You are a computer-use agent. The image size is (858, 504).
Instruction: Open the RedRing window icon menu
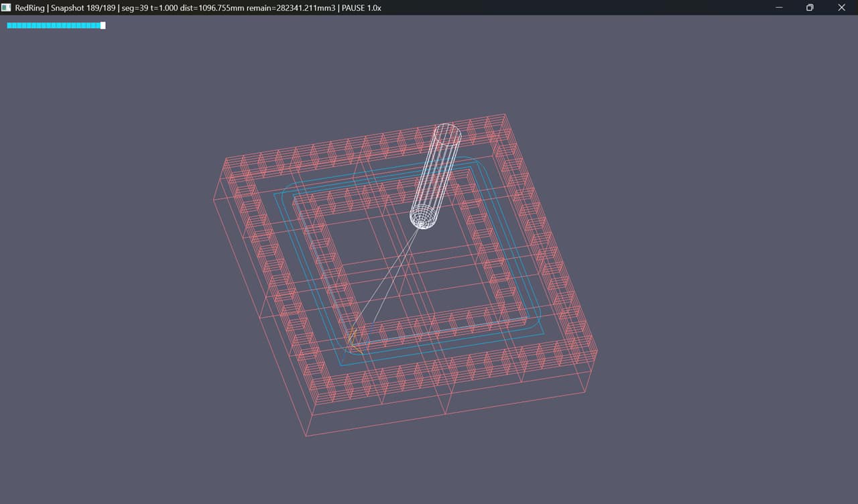click(6, 7)
